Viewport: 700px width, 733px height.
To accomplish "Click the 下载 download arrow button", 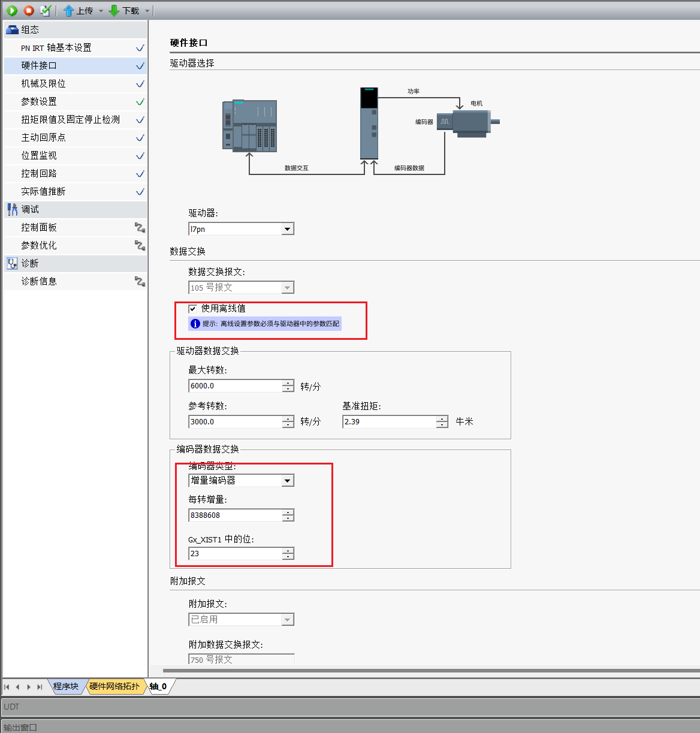I will click(124, 11).
